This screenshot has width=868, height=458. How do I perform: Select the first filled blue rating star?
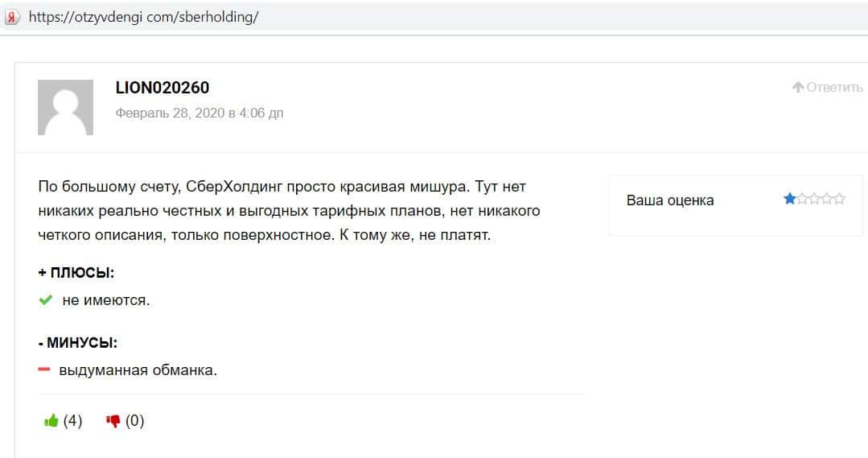(x=790, y=199)
